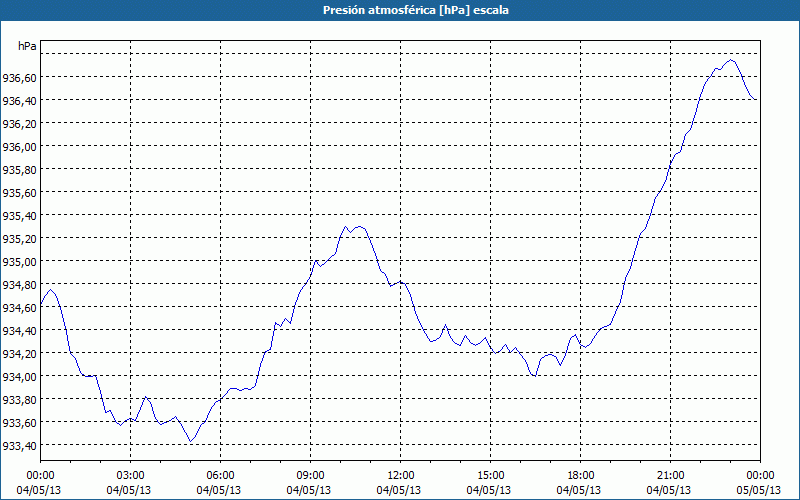The width and height of the screenshot is (800, 500).
Task: Select the 933,60 axis value
Action: click(19, 422)
